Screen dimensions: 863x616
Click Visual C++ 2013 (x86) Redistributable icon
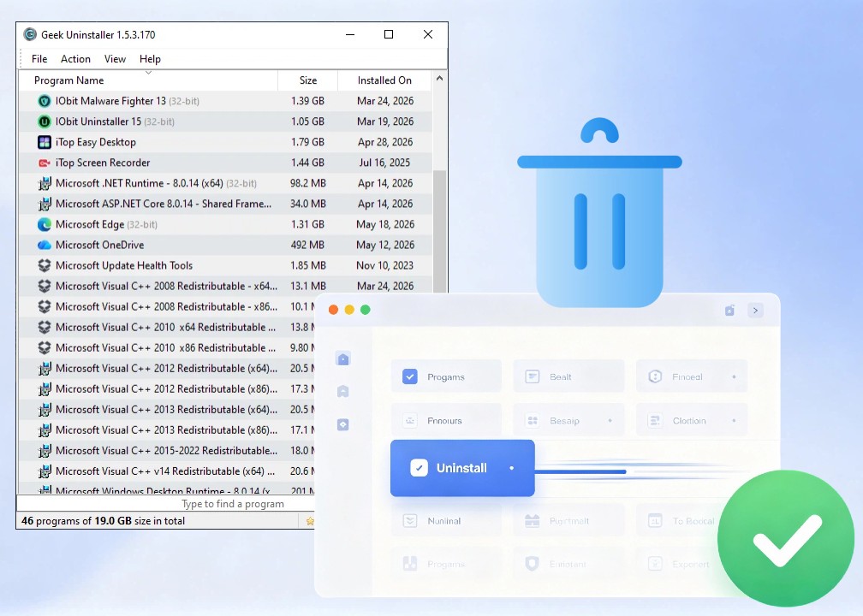coord(45,430)
